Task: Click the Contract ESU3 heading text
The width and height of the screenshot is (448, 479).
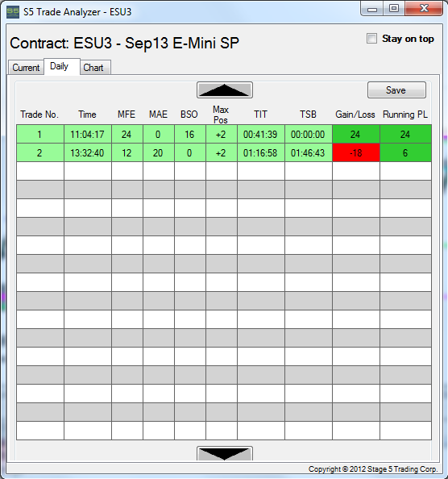Action: coord(125,43)
